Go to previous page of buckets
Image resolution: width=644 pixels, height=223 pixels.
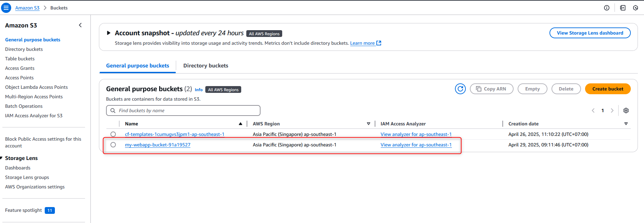tap(593, 110)
